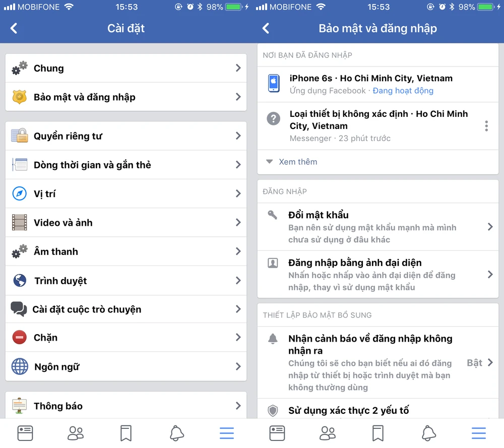Open Friends tab in right bottom bar
Screen dimensions: 504x448
point(328,433)
